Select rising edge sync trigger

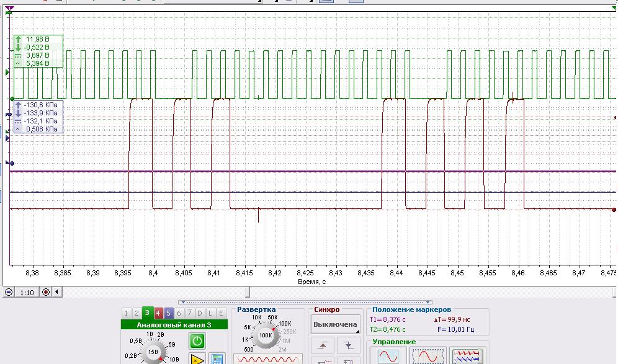323,345
